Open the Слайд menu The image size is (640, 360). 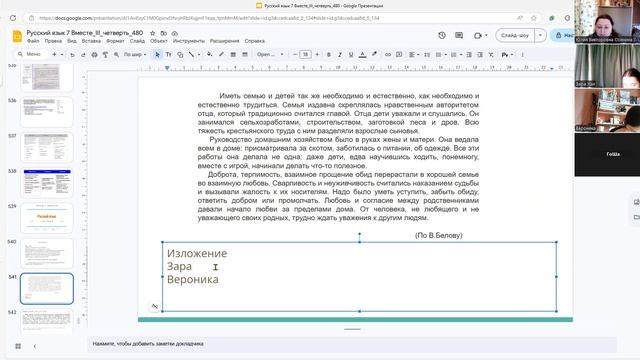click(x=137, y=41)
